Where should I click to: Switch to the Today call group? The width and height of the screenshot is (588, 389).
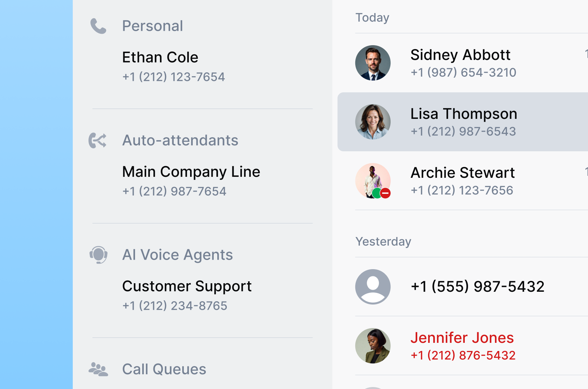point(372,17)
